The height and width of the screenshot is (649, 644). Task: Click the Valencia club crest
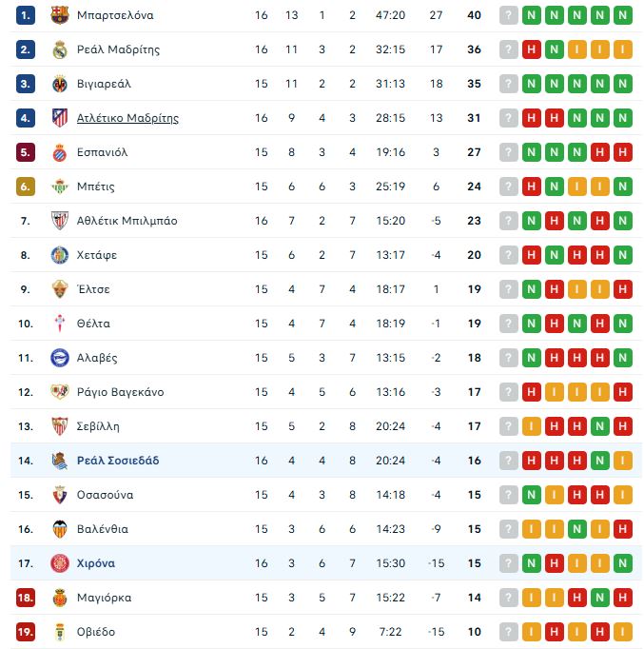(60, 529)
